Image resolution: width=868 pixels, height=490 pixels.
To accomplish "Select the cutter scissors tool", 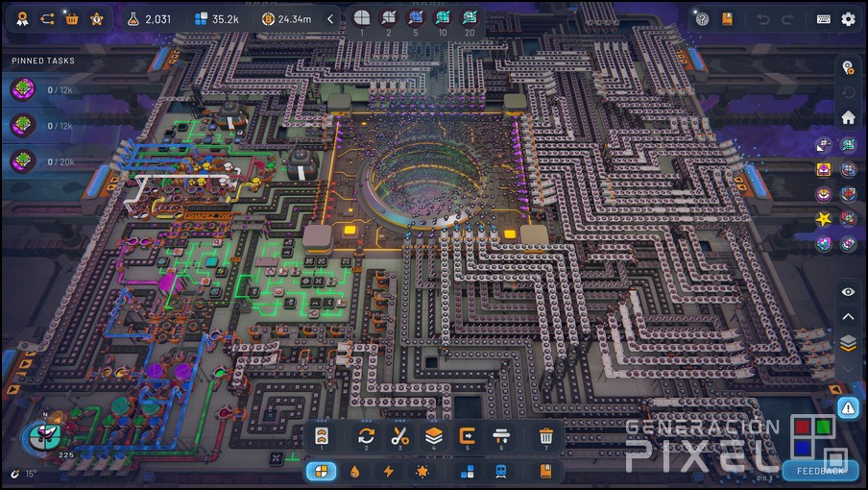I will click(x=400, y=436).
